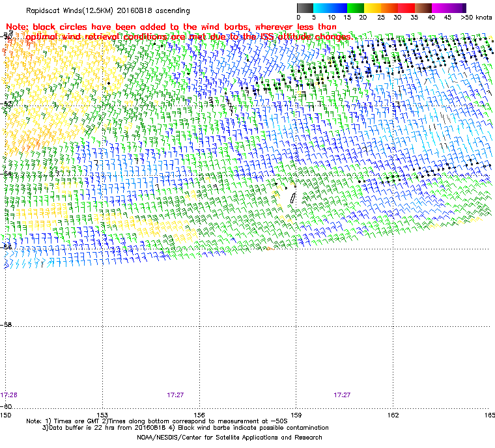This screenshot has width=495, height=448.
Task: Click the legend label '45'
Action: (447, 18)
